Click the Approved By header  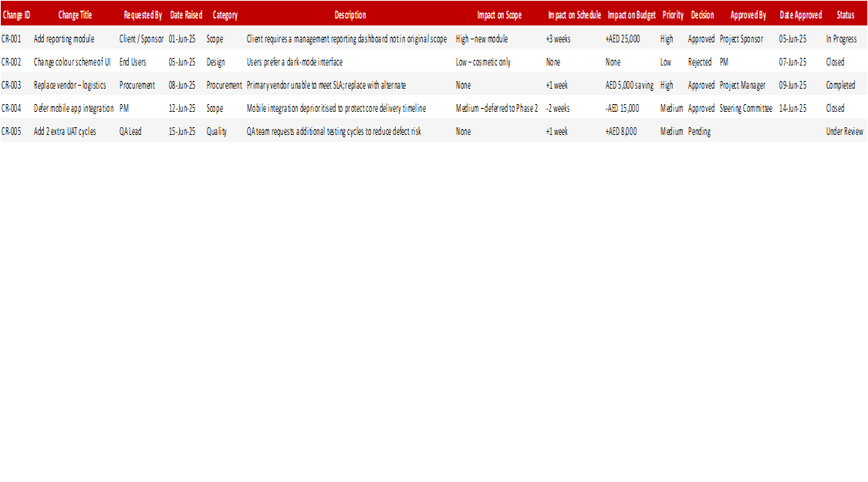(x=748, y=15)
